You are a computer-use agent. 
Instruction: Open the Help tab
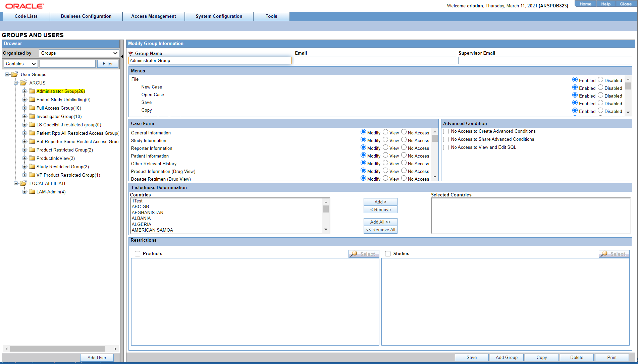tap(606, 4)
